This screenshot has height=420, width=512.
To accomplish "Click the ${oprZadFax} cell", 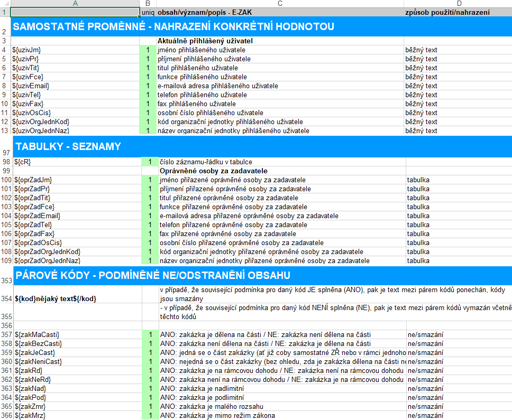I will pos(75,234).
